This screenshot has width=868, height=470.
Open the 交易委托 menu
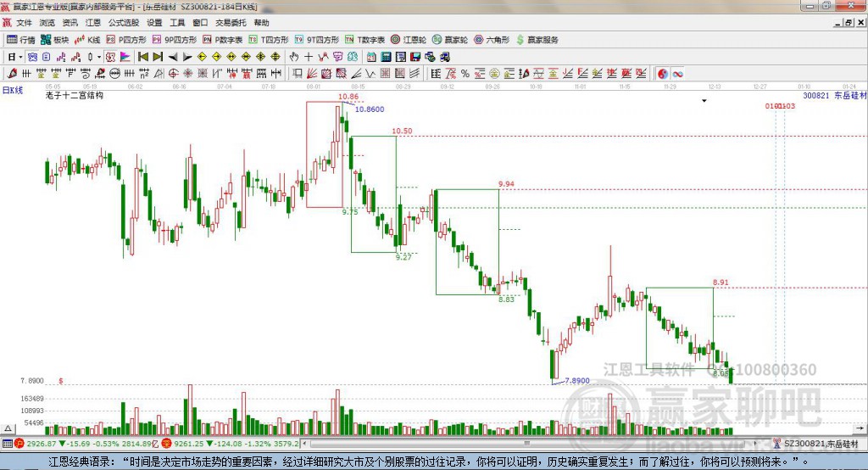pyautogui.click(x=231, y=23)
